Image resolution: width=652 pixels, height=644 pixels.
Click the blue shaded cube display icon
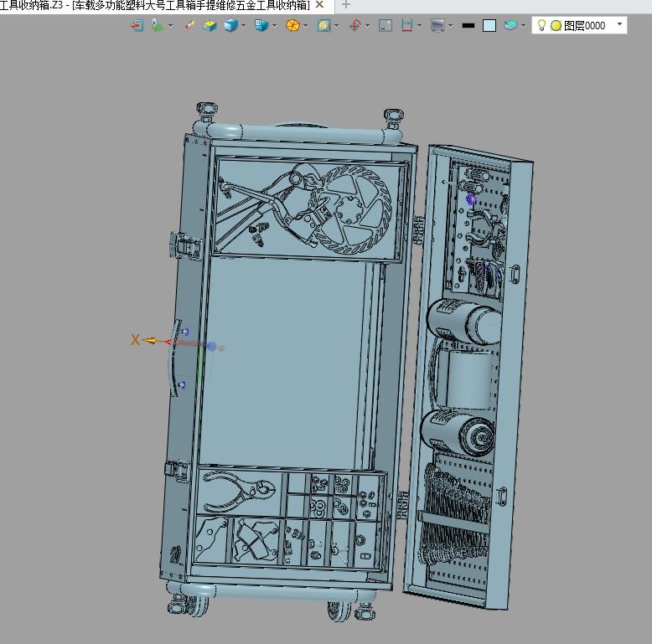click(x=230, y=26)
